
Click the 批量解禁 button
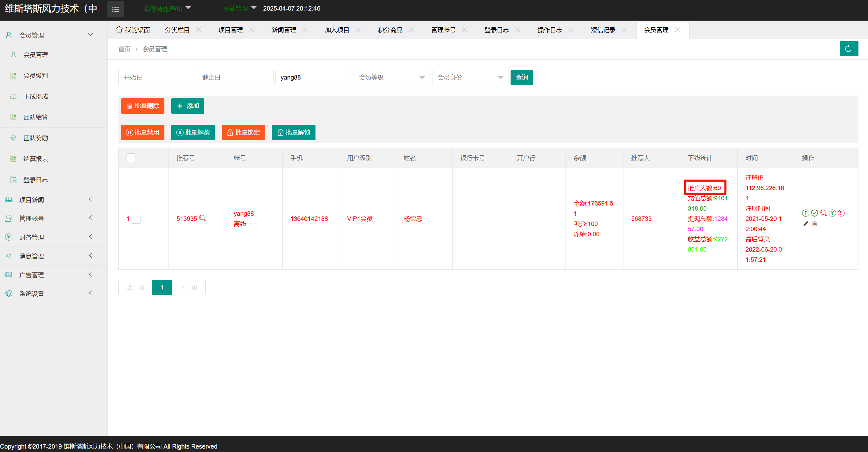click(x=193, y=132)
